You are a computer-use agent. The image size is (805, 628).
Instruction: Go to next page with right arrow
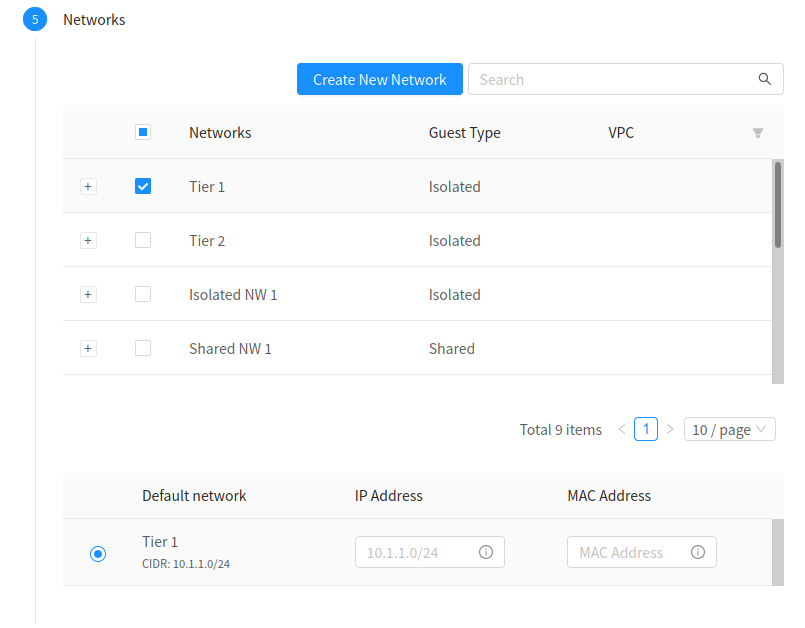pos(670,429)
